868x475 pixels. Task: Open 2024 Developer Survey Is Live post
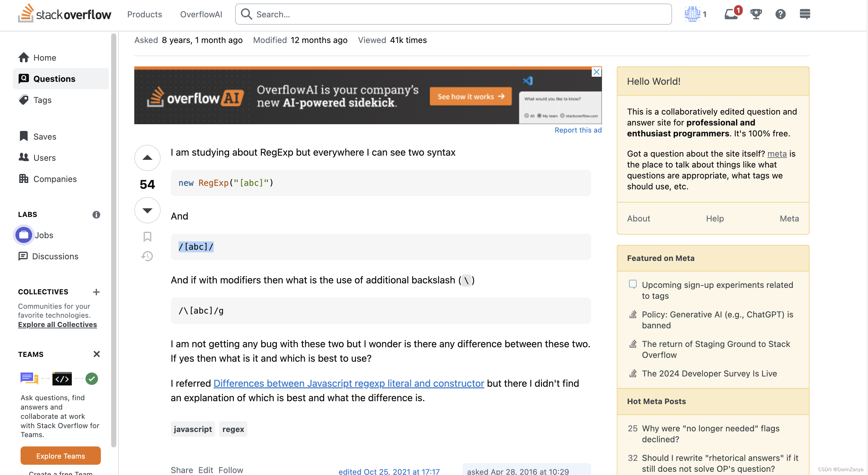tap(709, 373)
